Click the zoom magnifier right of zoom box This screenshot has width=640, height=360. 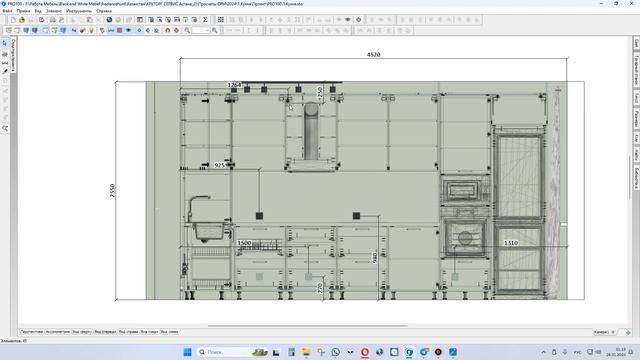pyautogui.click(x=215, y=30)
